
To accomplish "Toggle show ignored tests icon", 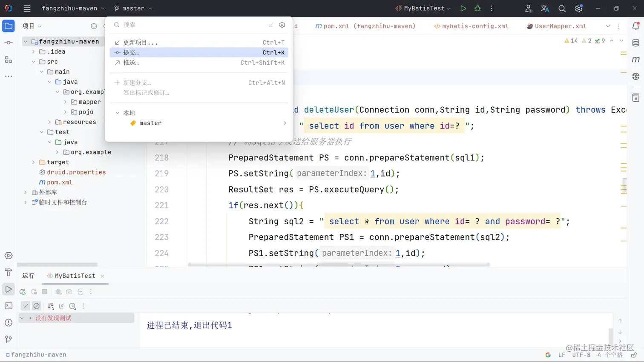I will coord(37,306).
